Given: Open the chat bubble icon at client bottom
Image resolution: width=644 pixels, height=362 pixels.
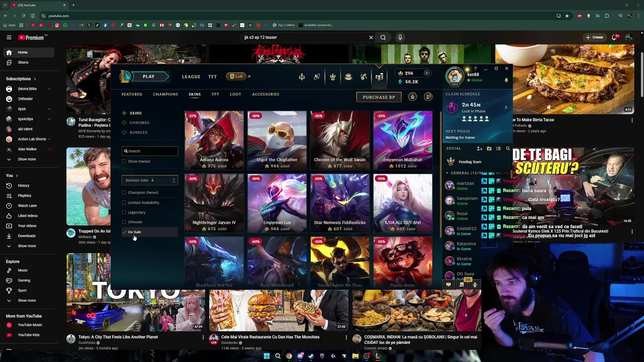Looking at the screenshot, I should [448, 285].
